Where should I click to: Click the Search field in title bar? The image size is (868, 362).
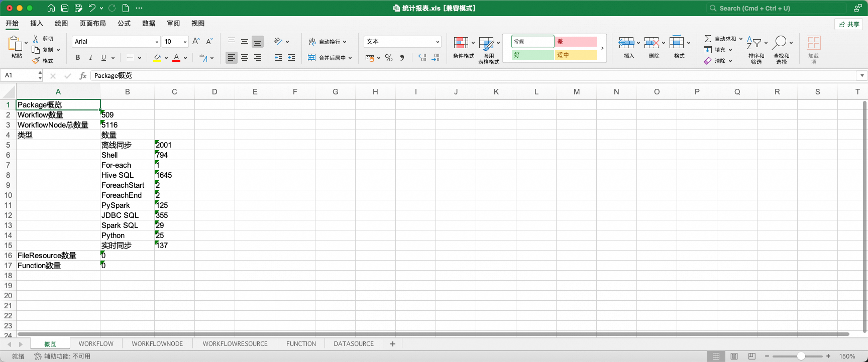coord(778,8)
